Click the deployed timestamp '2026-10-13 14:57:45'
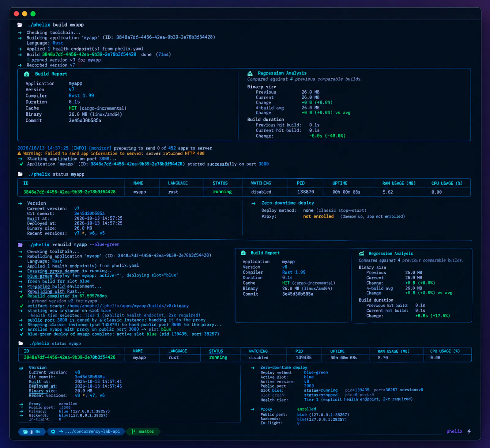The image size is (490, 448). (98, 386)
